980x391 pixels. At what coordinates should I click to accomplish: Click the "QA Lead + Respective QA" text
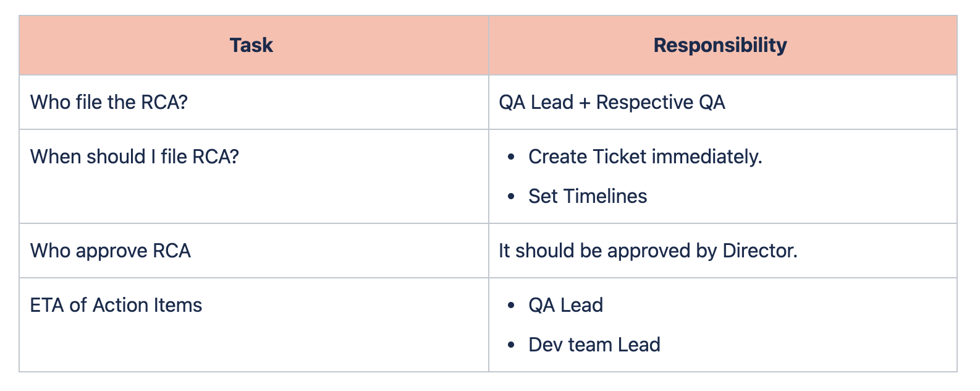(612, 102)
